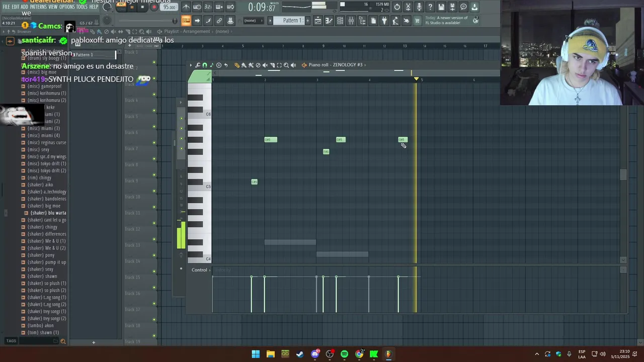Viewport: 644px width, 362px height.
Task: Open piano roll Tools wrench menu
Action: tap(197, 65)
